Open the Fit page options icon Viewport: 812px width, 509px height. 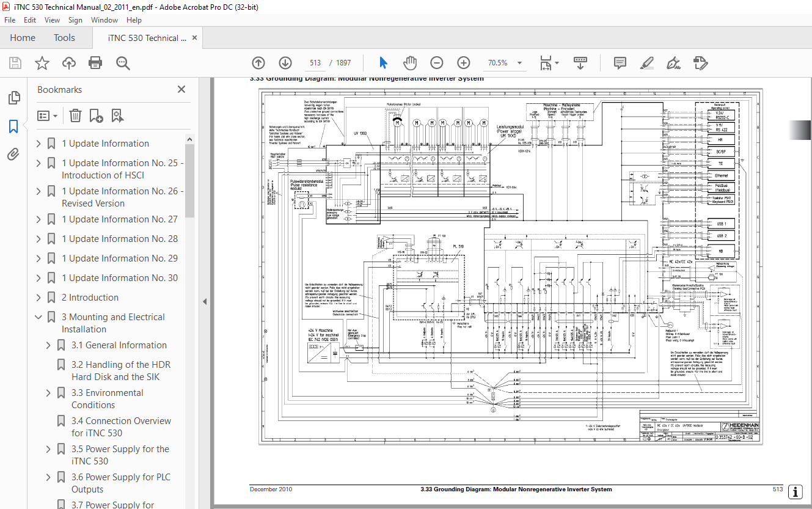(548, 63)
